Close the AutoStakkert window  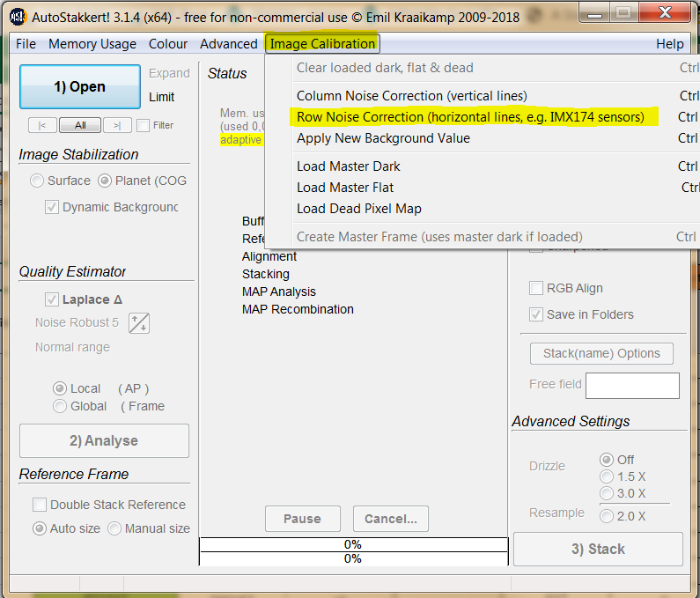pos(665,12)
